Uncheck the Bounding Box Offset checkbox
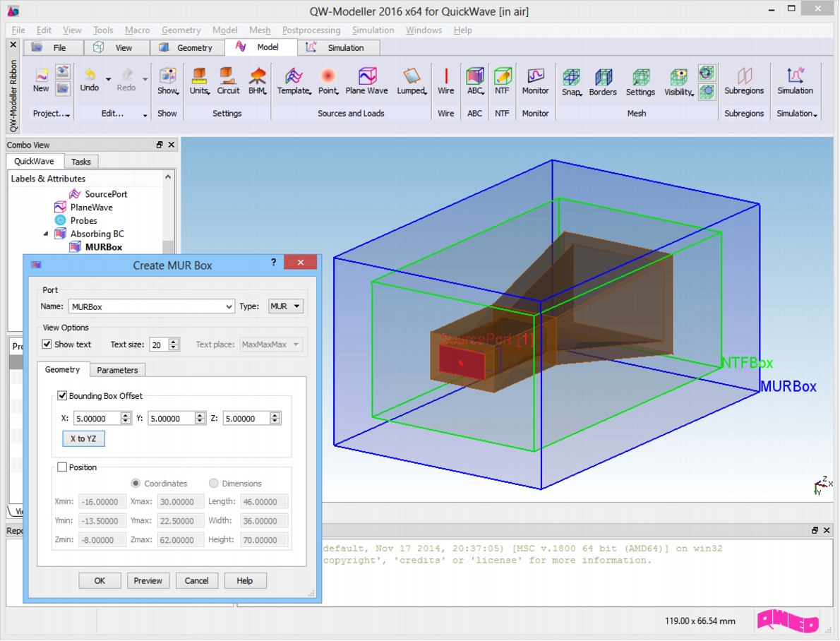 click(62, 395)
